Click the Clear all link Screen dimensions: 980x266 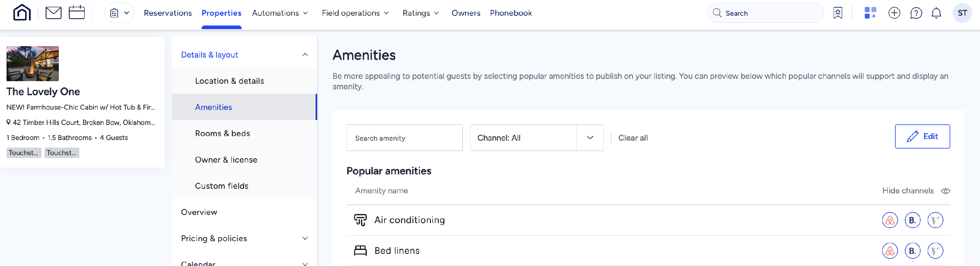point(633,137)
